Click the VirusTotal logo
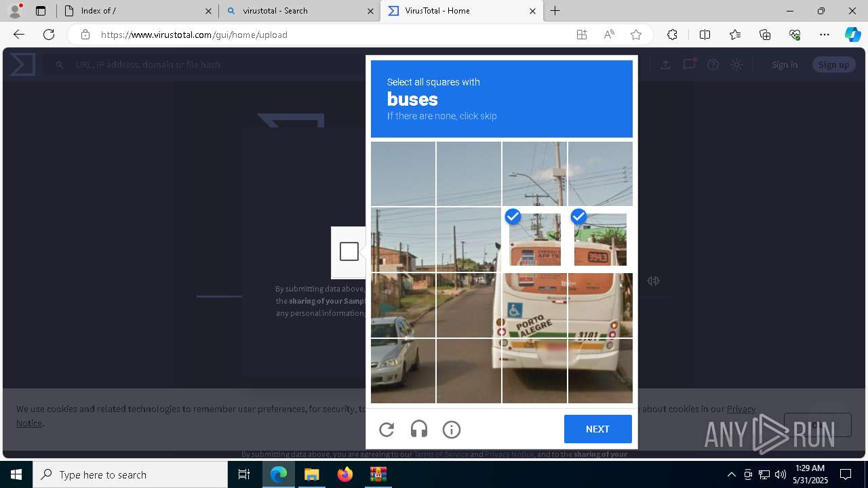868x488 pixels. [22, 64]
